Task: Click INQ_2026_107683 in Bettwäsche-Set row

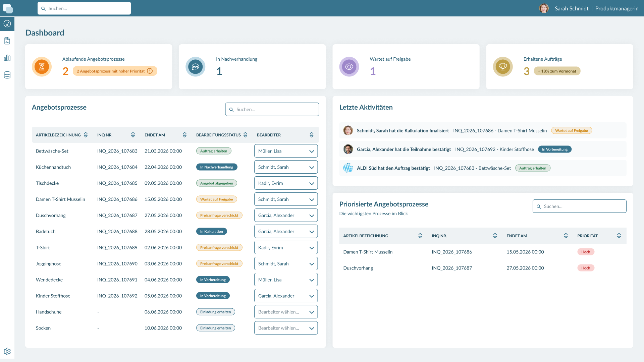Action: tap(117, 151)
